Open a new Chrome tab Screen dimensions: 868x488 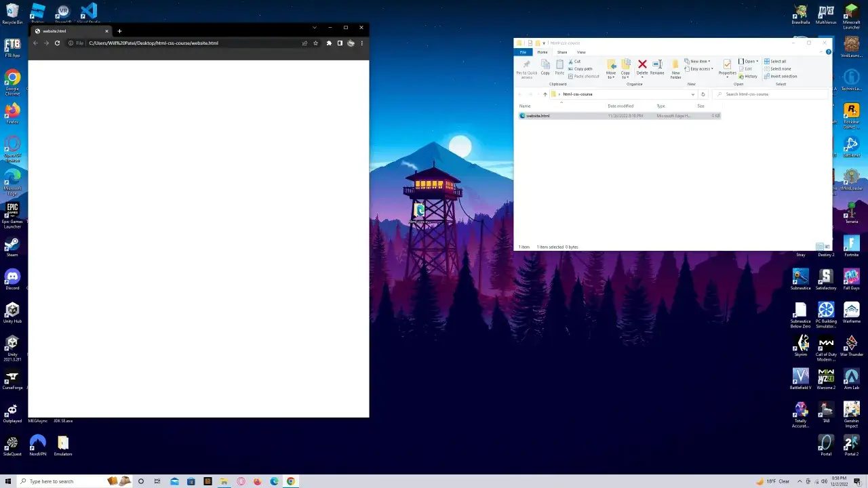pyautogui.click(x=119, y=31)
